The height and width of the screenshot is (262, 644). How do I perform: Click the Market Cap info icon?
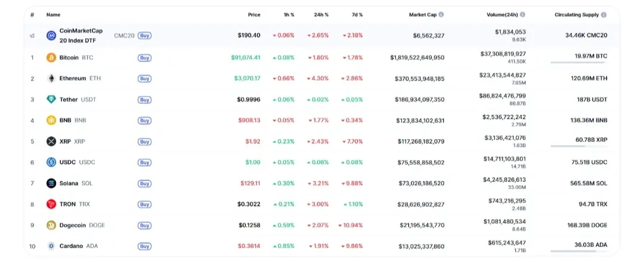click(441, 14)
